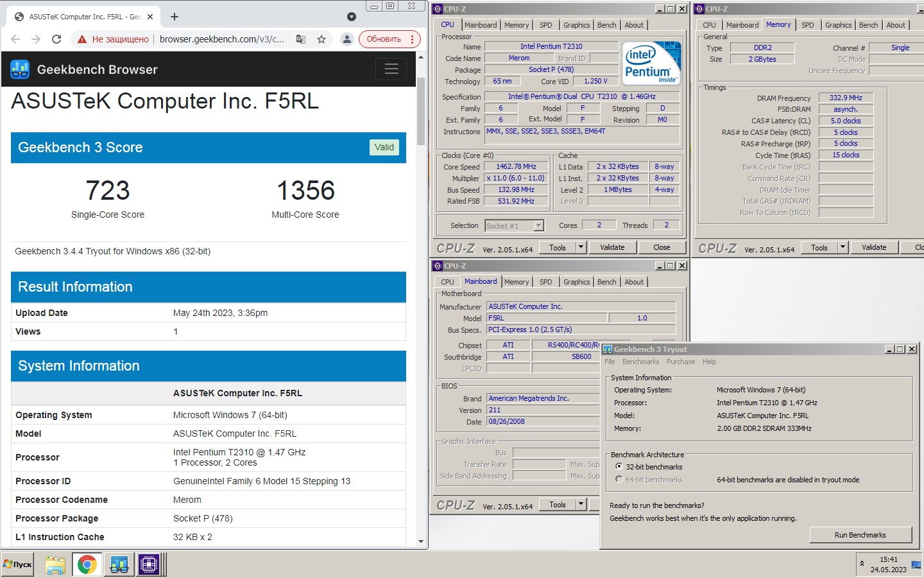
Task: Click the 1356 Multi-Core Score value
Action: click(305, 191)
